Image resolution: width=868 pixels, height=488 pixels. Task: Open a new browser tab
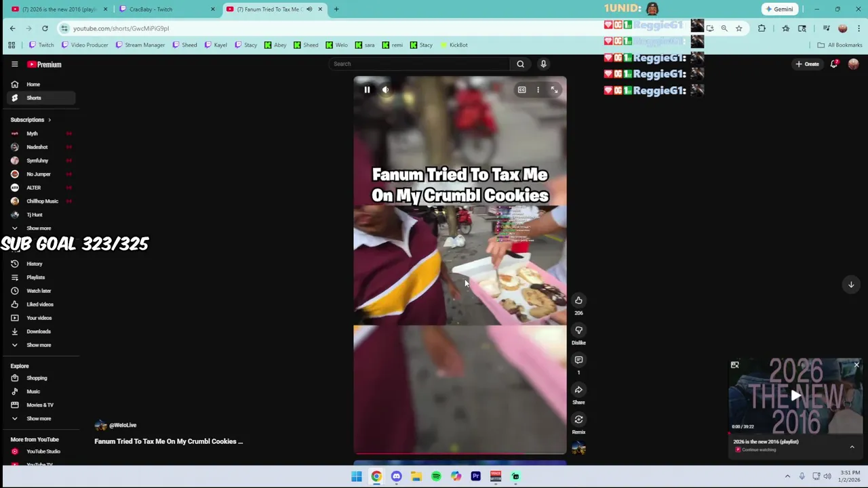[336, 9]
